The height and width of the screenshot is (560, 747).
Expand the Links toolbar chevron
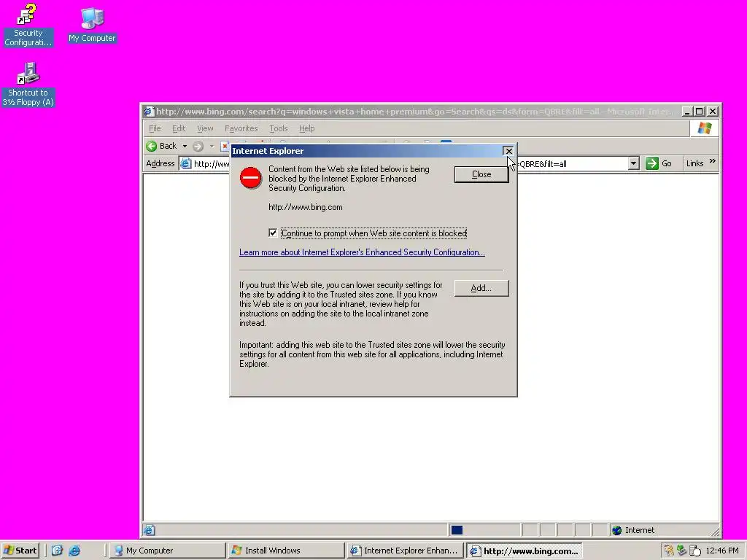(x=712, y=161)
